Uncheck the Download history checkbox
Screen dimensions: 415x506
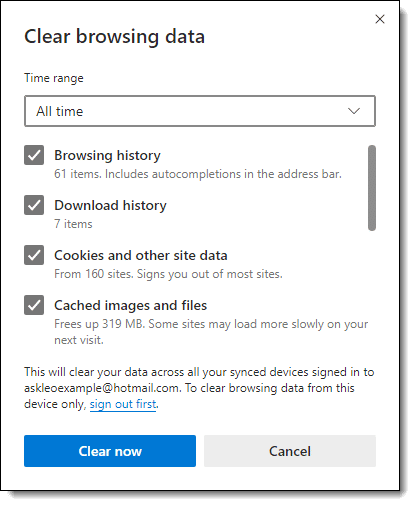coord(34,205)
